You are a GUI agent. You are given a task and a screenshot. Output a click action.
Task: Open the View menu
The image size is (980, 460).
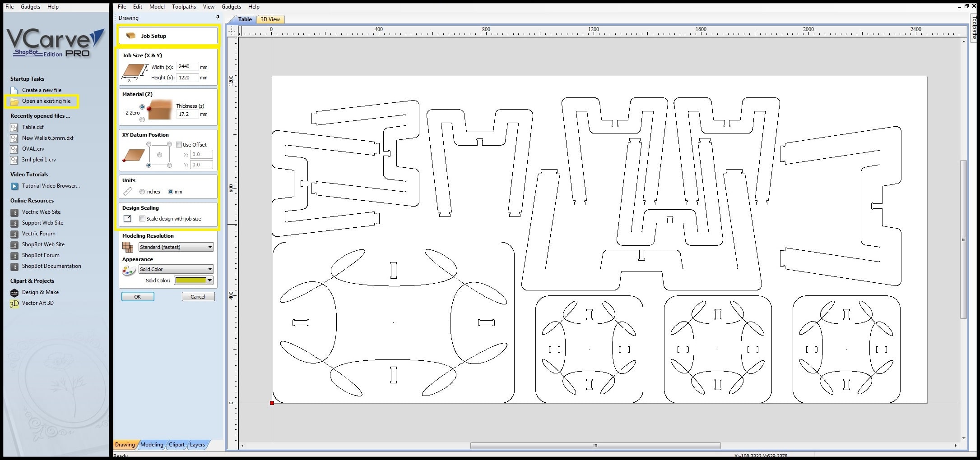coord(209,7)
